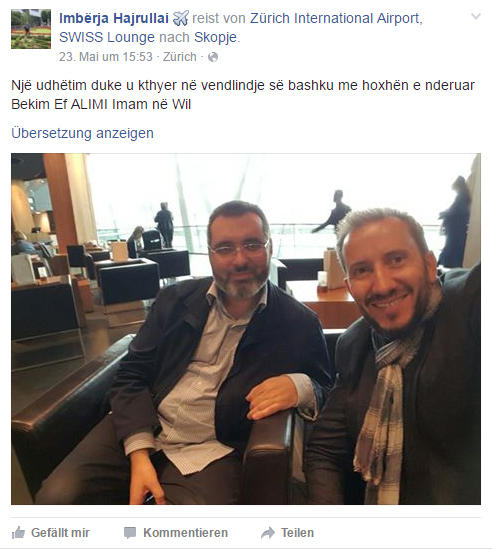Click the thumbs-up like icon
This screenshot has height=549, width=492.
tap(18, 533)
